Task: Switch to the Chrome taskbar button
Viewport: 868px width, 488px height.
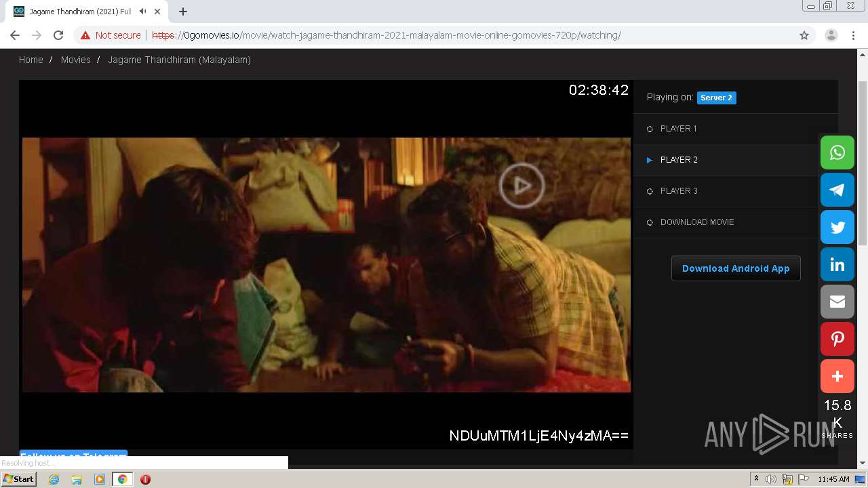Action: pyautogui.click(x=122, y=479)
